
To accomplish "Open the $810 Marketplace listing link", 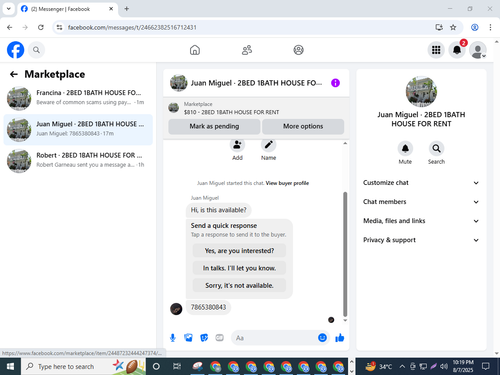I will pos(231,112).
